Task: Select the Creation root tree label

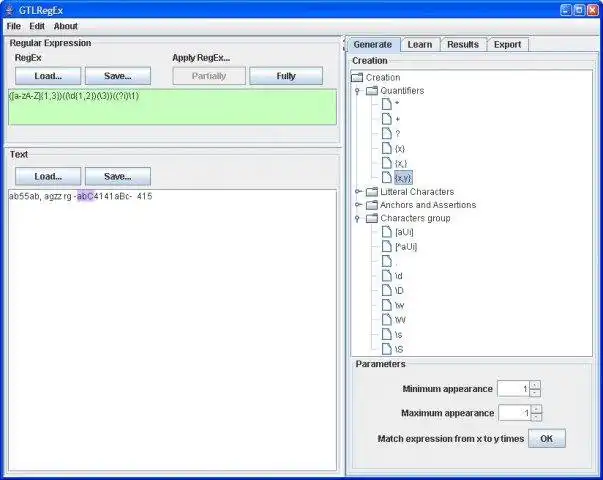Action: click(x=383, y=77)
